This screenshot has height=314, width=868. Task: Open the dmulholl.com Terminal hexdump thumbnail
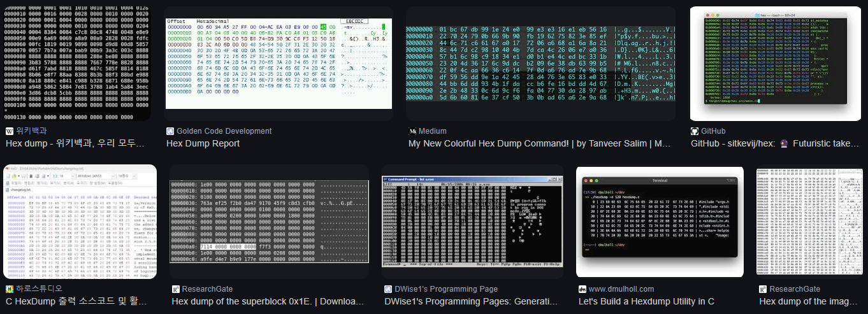point(660,222)
